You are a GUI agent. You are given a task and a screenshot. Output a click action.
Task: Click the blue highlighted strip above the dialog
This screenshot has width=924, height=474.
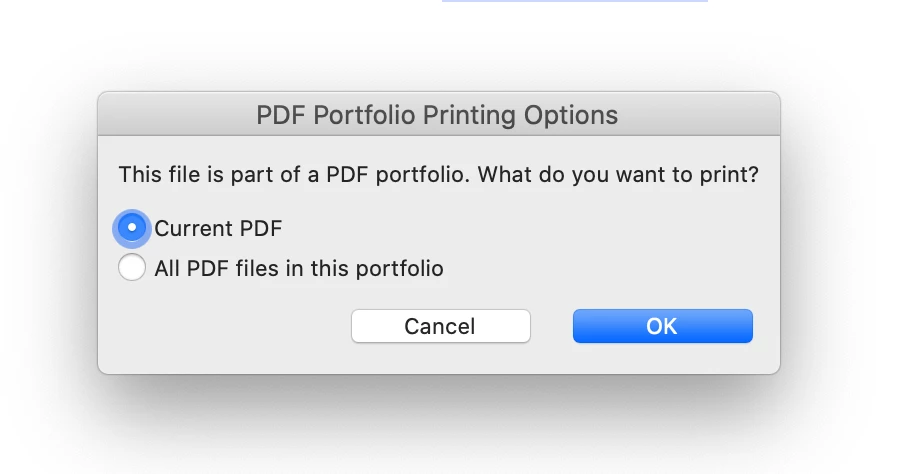574,2
